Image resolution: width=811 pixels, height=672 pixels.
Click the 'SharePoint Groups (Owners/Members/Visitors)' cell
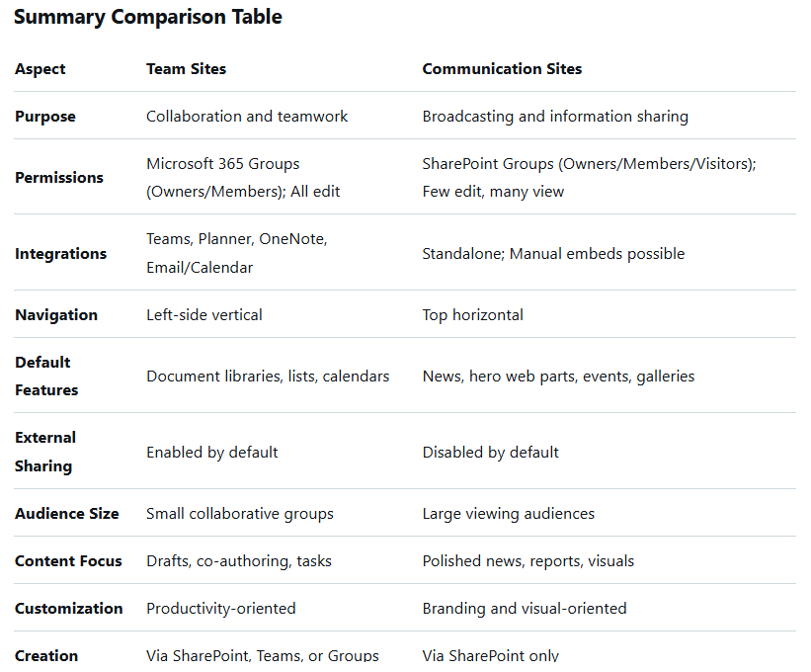[589, 164]
